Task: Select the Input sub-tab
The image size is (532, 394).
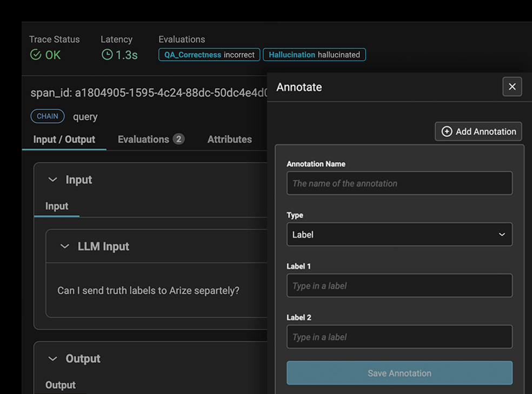Action: [57, 206]
